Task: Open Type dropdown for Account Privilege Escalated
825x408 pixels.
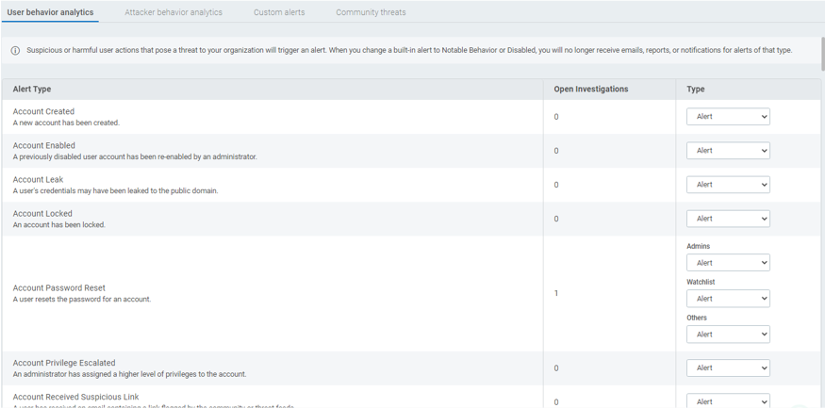Action: pos(728,368)
